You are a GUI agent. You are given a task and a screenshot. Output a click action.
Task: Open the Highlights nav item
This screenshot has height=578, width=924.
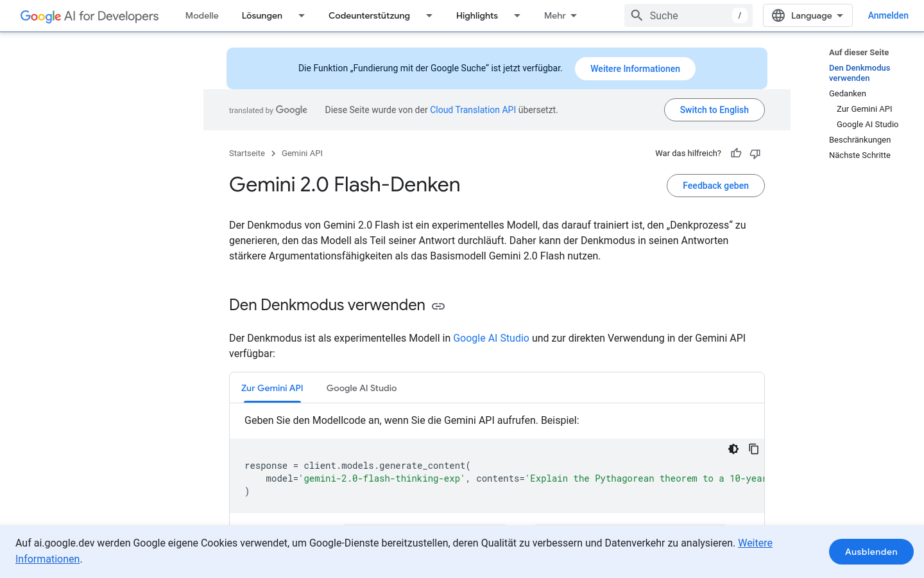tap(477, 15)
